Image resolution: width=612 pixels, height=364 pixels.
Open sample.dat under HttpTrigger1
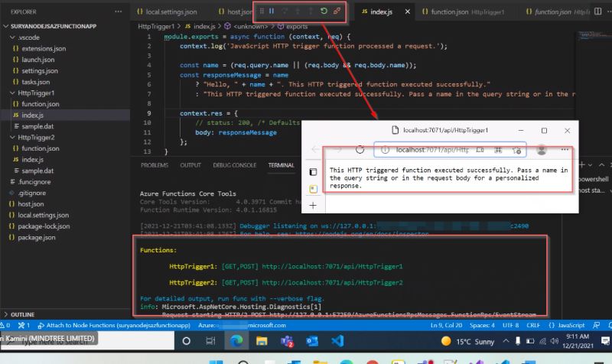click(37, 126)
